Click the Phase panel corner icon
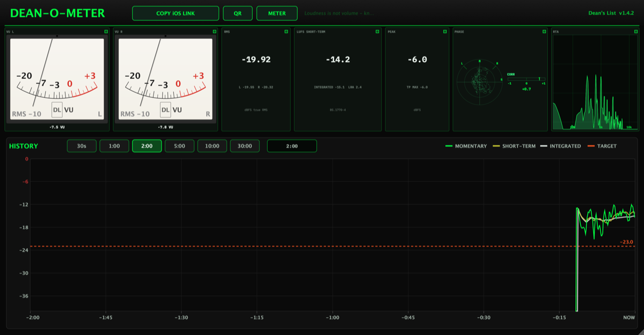The height and width of the screenshot is (335, 644). (544, 32)
